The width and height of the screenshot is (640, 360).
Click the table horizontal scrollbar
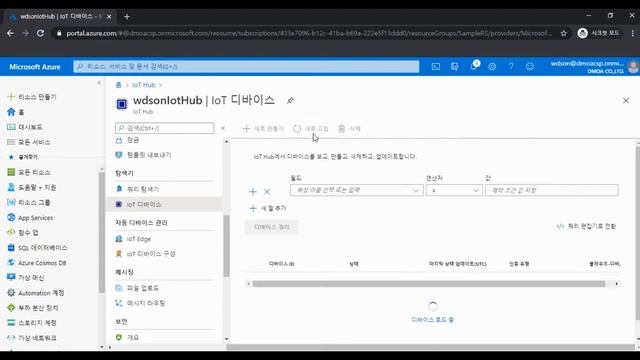(x=429, y=284)
